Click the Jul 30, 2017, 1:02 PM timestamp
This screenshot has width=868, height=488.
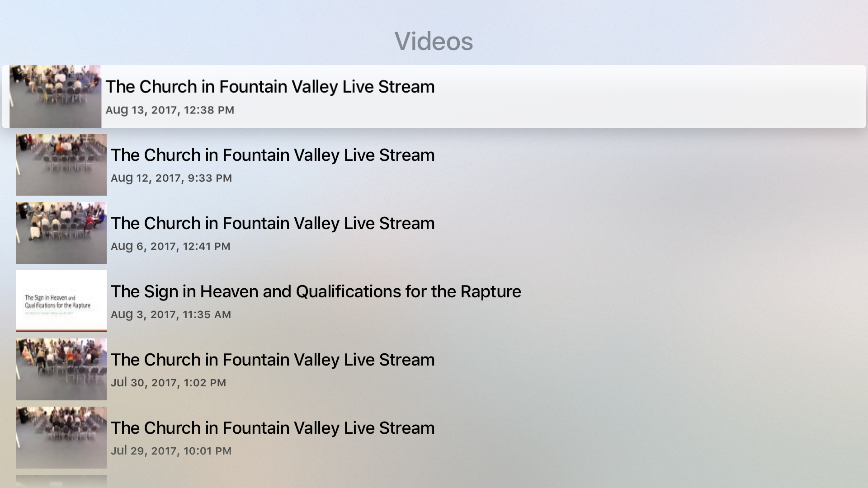click(x=168, y=383)
